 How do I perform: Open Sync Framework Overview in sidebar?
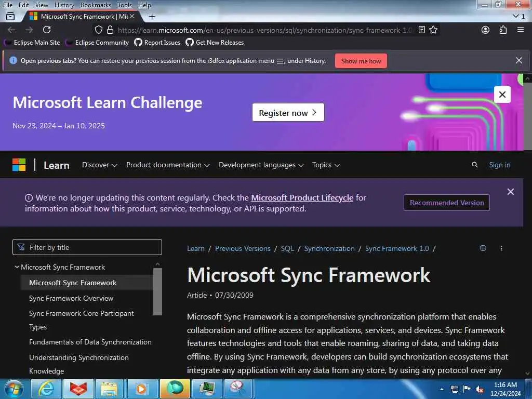pyautogui.click(x=71, y=298)
